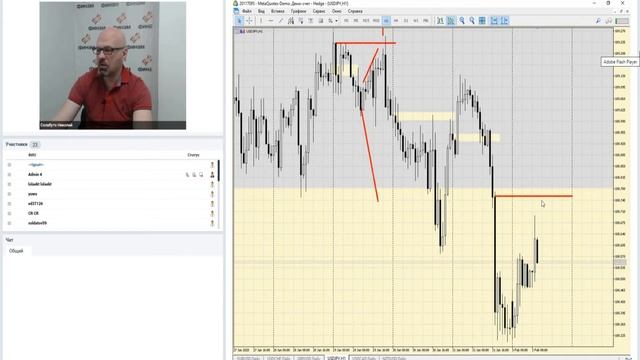Viewport: 640px width, 360px height.
Task: Toggle chart auto scroll
Action: pyautogui.click(x=494, y=21)
